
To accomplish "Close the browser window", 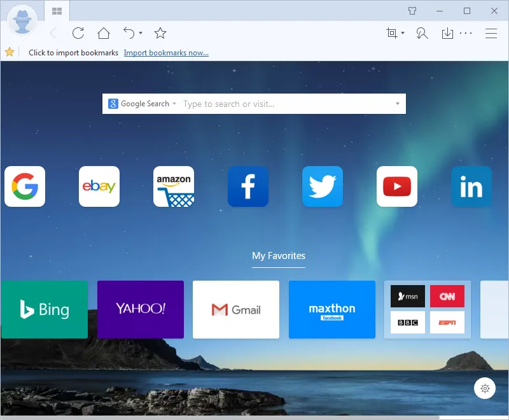I will pos(494,11).
